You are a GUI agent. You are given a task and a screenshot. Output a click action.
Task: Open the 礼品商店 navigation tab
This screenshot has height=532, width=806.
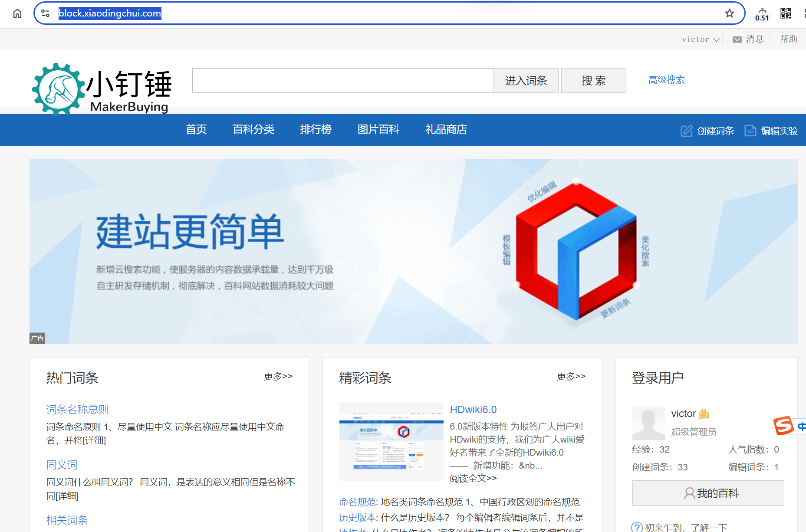coord(446,130)
